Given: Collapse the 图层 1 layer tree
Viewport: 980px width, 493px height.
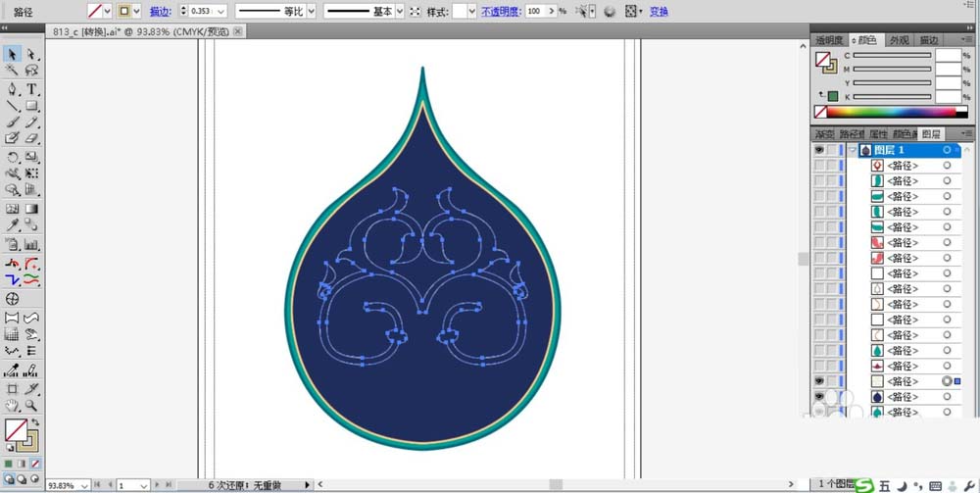Looking at the screenshot, I should coord(854,150).
